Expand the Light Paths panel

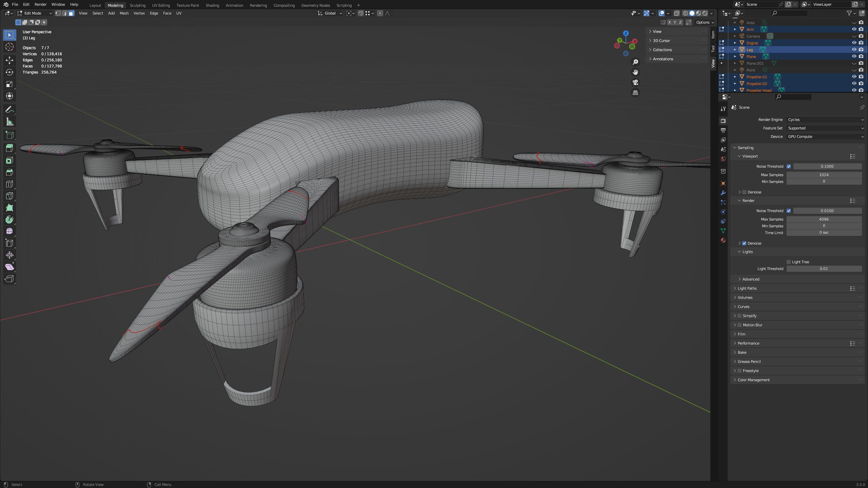point(747,288)
